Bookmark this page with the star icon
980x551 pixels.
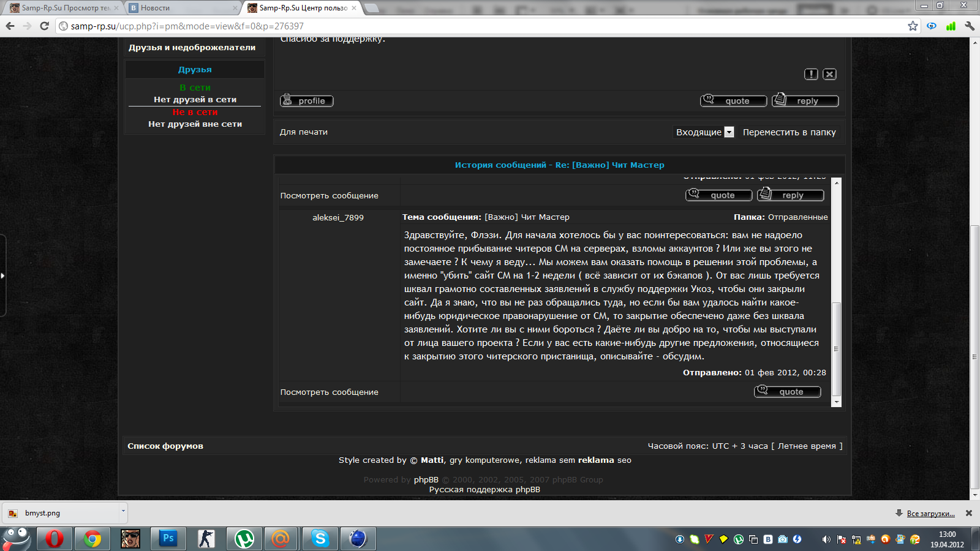[913, 26]
